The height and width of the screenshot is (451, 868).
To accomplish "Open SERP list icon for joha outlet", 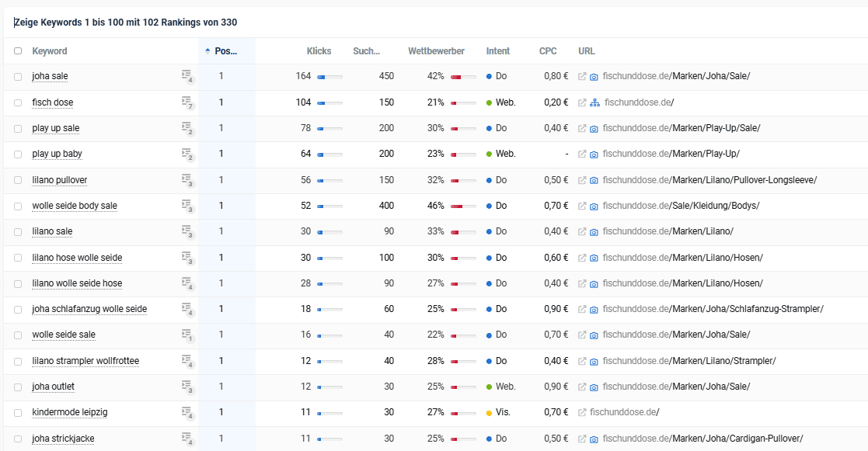I will click(187, 387).
